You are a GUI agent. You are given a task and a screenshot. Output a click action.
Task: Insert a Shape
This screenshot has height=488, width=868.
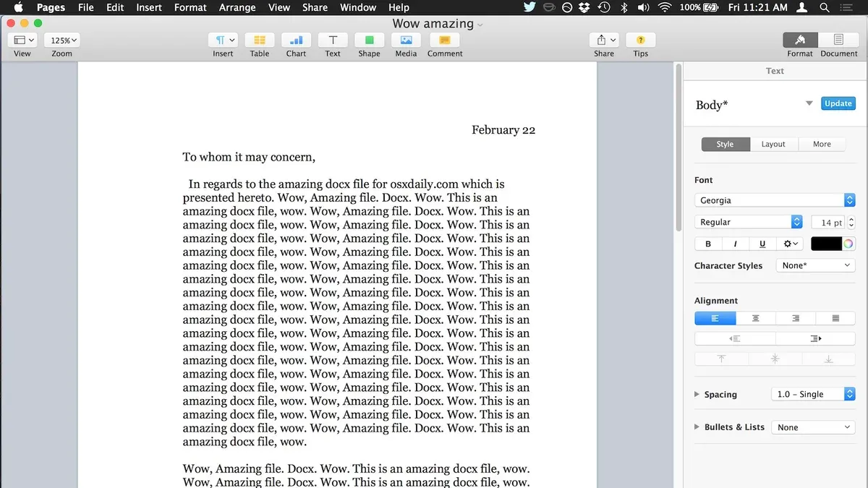[x=369, y=40]
